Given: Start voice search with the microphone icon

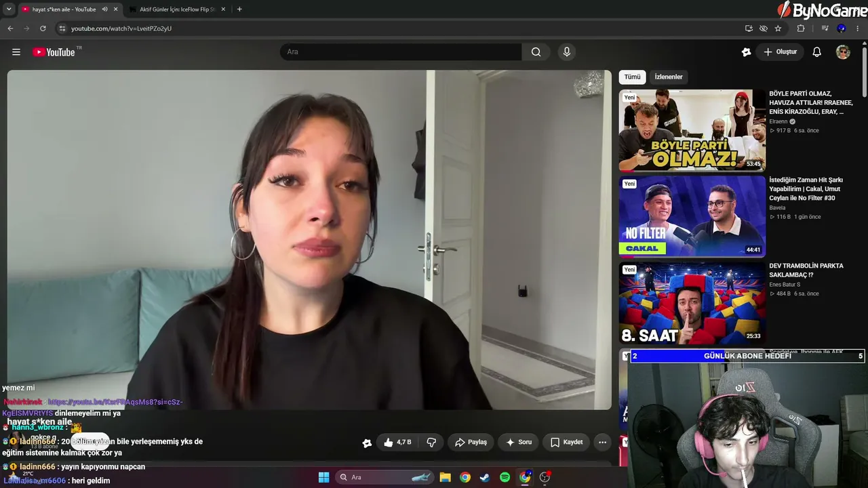Looking at the screenshot, I should coord(567,52).
